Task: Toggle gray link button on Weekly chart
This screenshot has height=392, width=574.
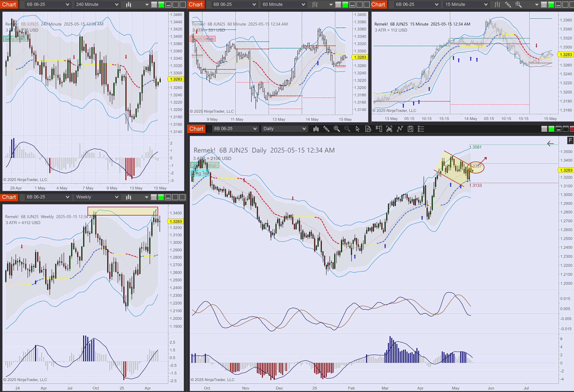Action: (154, 197)
